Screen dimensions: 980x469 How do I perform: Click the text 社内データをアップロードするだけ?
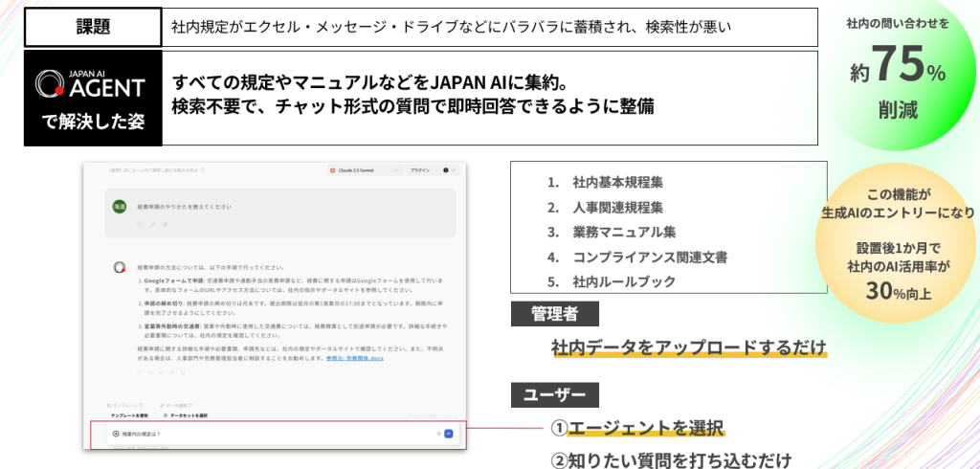689,347
